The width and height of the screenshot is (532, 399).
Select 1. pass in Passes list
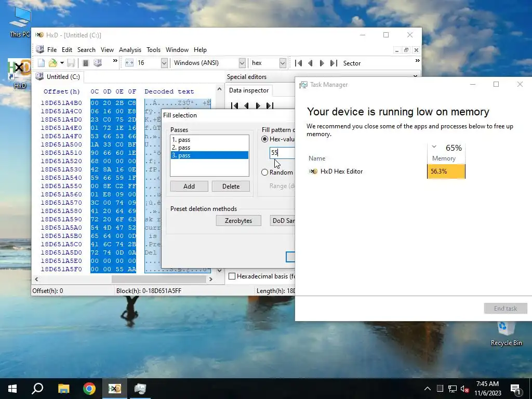point(209,140)
